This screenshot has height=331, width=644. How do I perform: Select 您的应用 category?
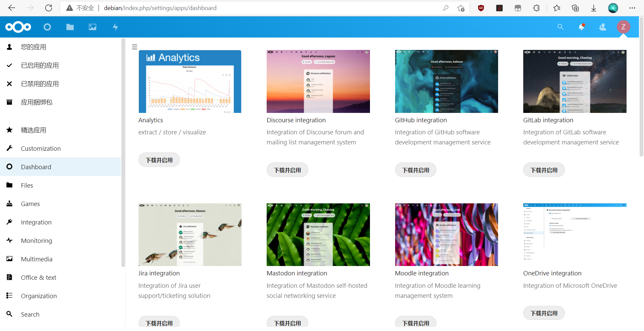click(x=60, y=47)
